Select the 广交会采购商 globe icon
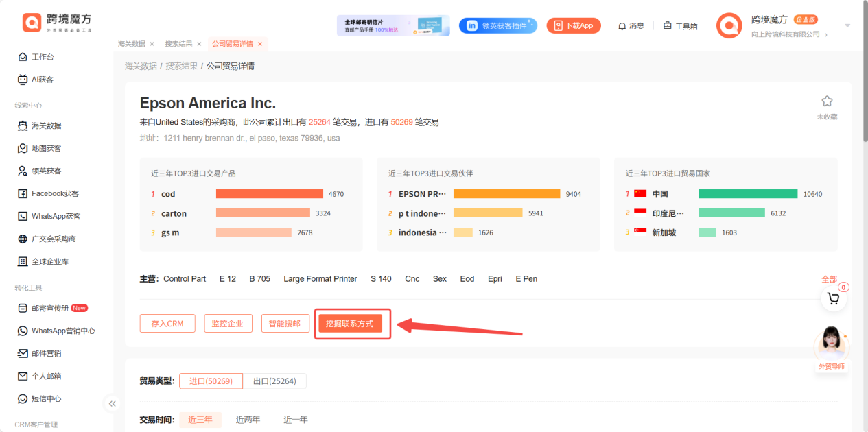Viewport: 868px width, 432px height. tap(23, 239)
